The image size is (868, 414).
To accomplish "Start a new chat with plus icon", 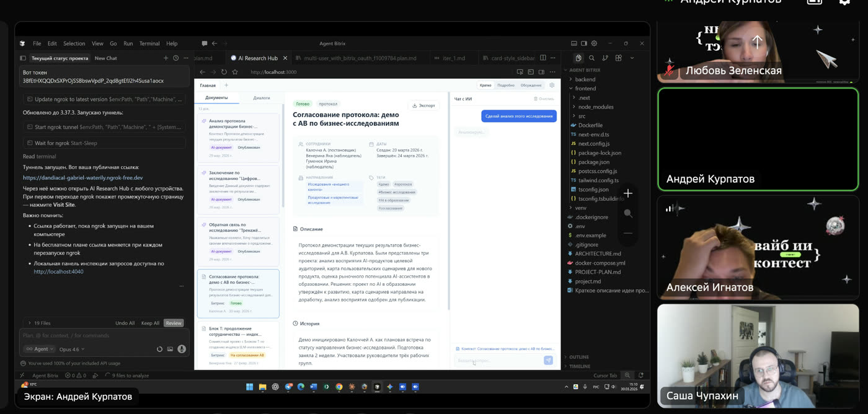I will tap(166, 58).
